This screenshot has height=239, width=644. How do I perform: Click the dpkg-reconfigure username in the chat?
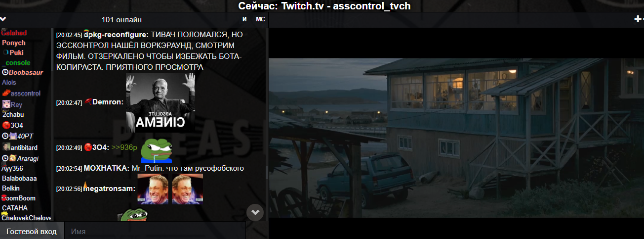pos(117,35)
